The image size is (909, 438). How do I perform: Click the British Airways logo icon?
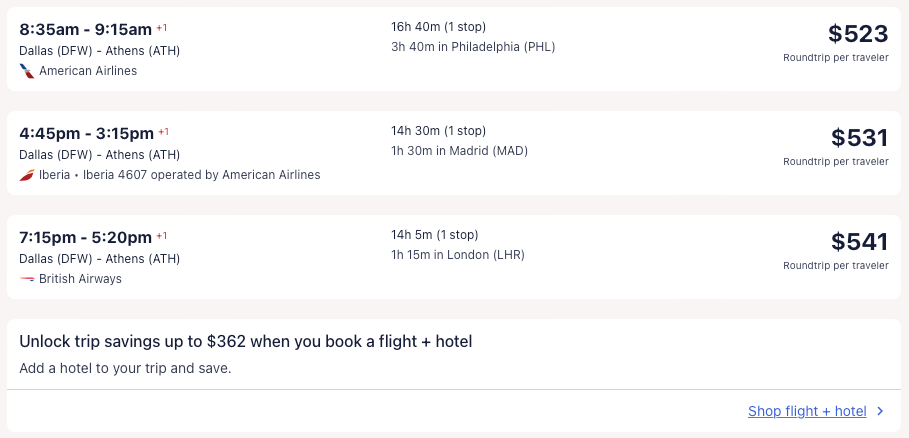pos(27,279)
